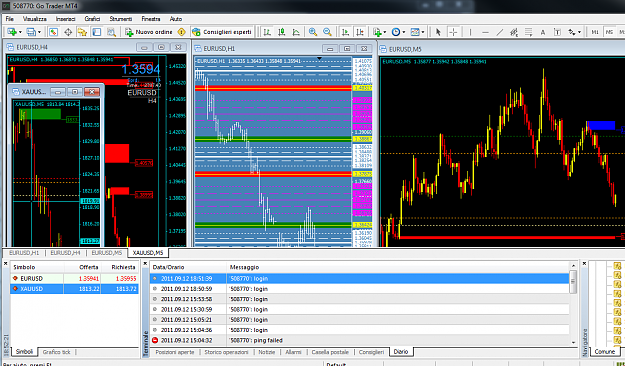Click the EURUSD,M5 chart window title icon

click(383, 49)
